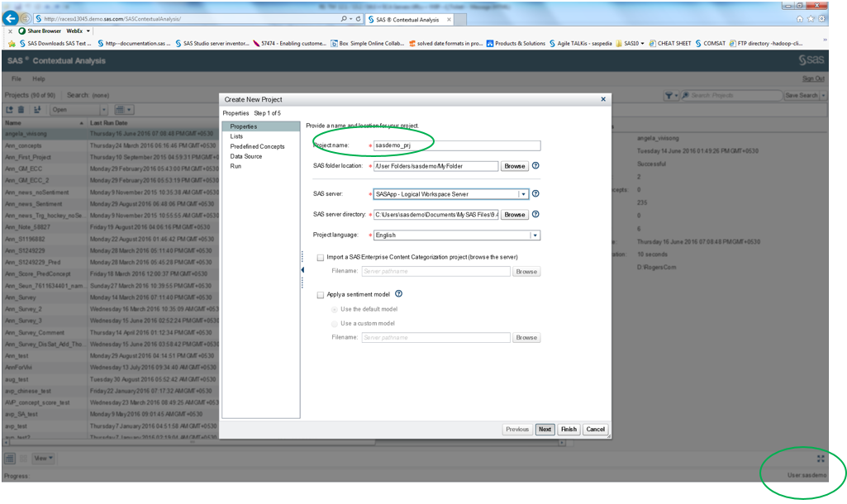The image size is (847, 504).
Task: Close the SAS Contextual Analysis browser tab
Action: coord(449,20)
